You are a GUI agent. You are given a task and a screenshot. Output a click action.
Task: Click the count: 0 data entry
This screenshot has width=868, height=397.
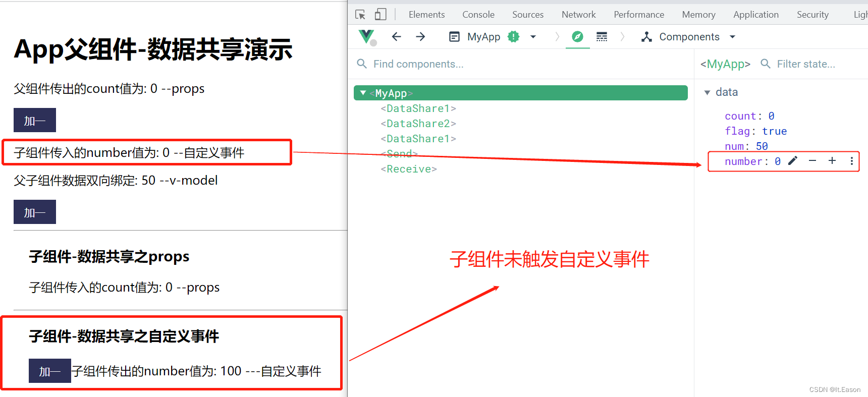(749, 116)
